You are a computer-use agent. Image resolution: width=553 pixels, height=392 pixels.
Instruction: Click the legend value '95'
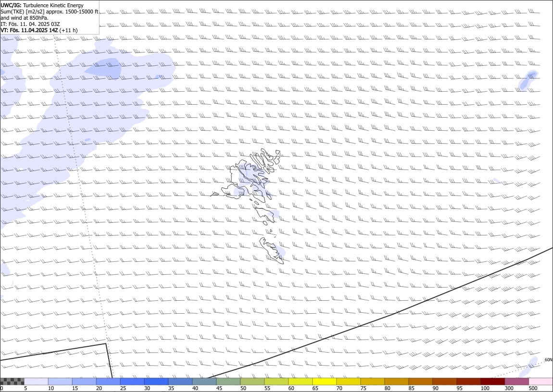point(459,388)
